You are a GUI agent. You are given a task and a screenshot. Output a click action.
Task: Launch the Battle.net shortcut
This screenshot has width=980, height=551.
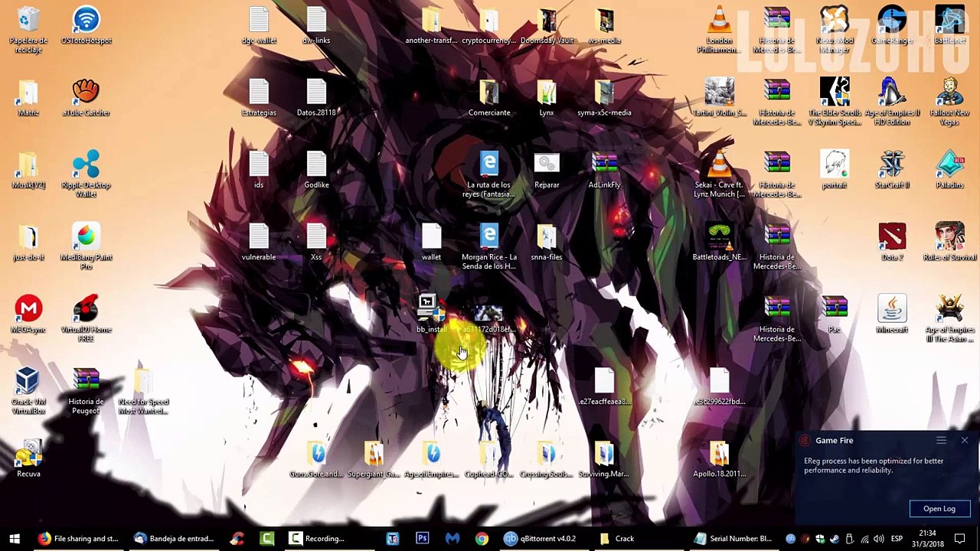coord(949,26)
